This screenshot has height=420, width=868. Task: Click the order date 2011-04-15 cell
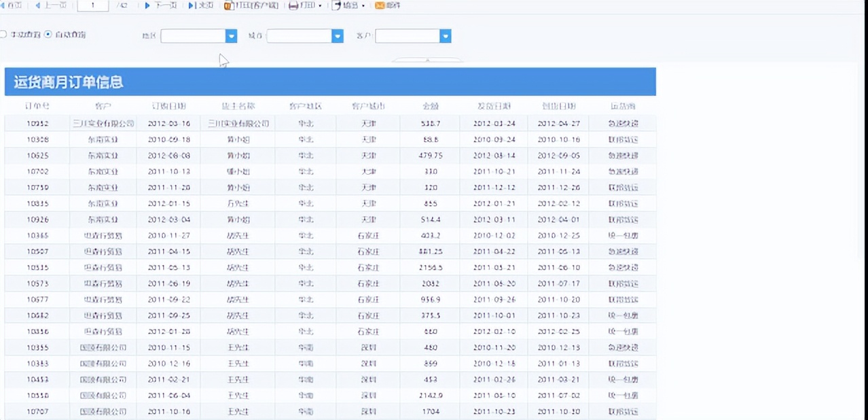point(170,251)
